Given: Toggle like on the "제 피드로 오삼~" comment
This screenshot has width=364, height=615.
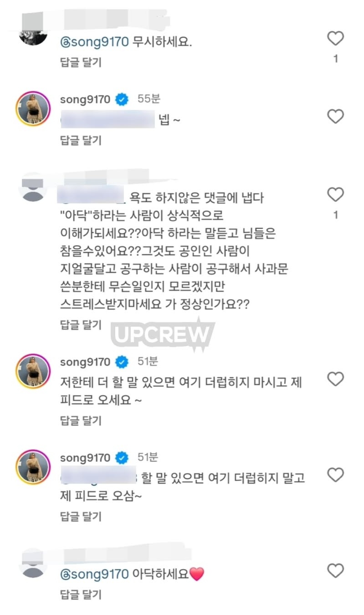Looking at the screenshot, I should pos(336,475).
